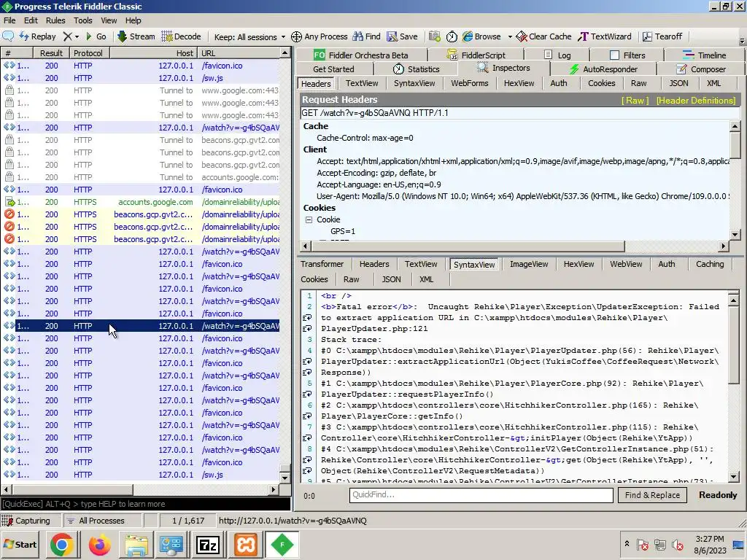
Task: Select response Transformer tab
Action: tap(322, 264)
